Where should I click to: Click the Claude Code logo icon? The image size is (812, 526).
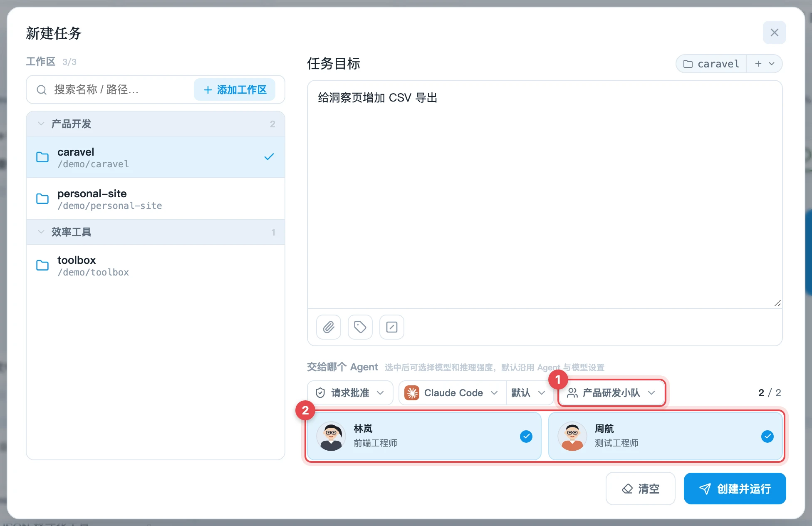coord(412,393)
